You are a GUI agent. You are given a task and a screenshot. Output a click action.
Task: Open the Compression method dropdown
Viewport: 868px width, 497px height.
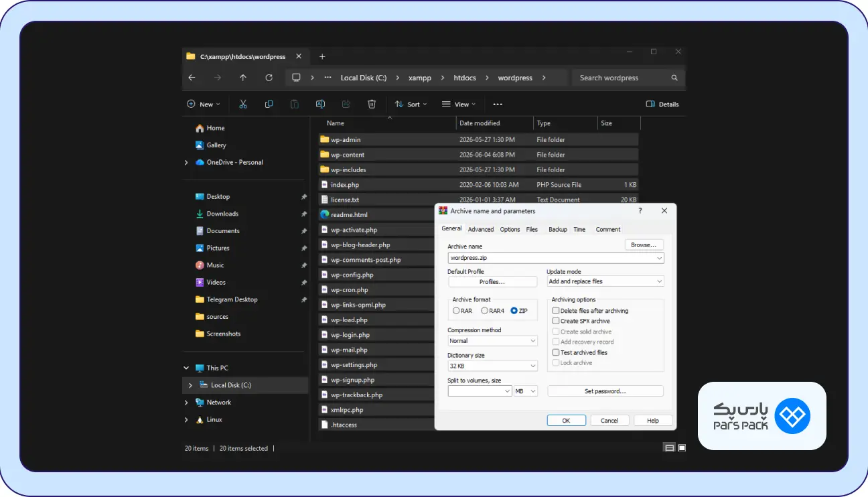(x=533, y=341)
